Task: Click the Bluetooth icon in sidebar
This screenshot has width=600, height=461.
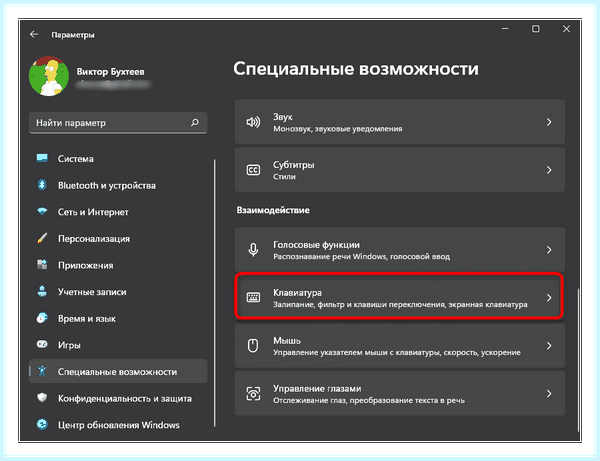Action: (x=42, y=185)
